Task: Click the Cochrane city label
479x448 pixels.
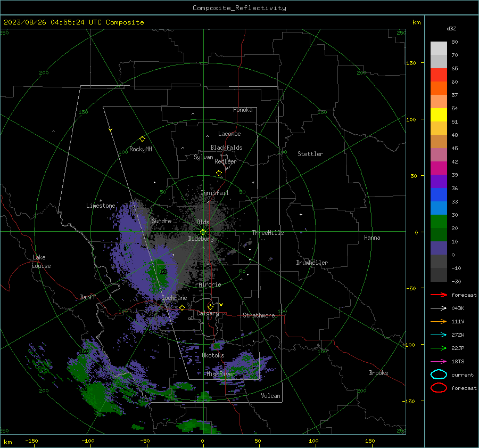Action: [x=174, y=298]
